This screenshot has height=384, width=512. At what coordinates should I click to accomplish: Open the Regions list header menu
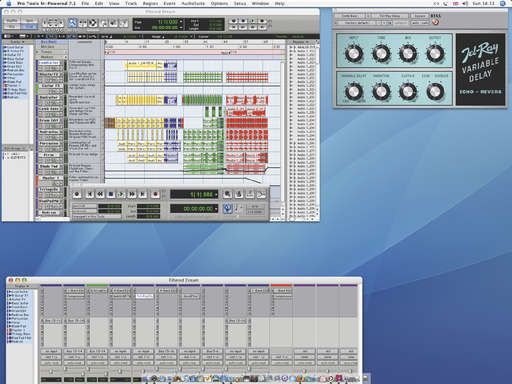point(301,42)
